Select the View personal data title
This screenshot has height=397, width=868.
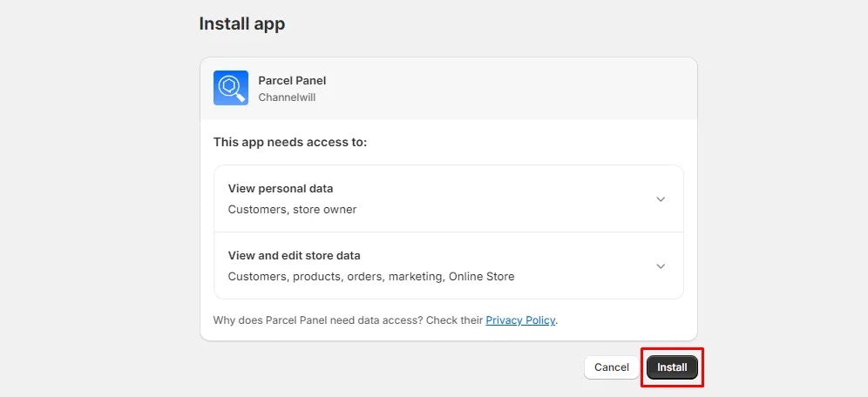281,189
